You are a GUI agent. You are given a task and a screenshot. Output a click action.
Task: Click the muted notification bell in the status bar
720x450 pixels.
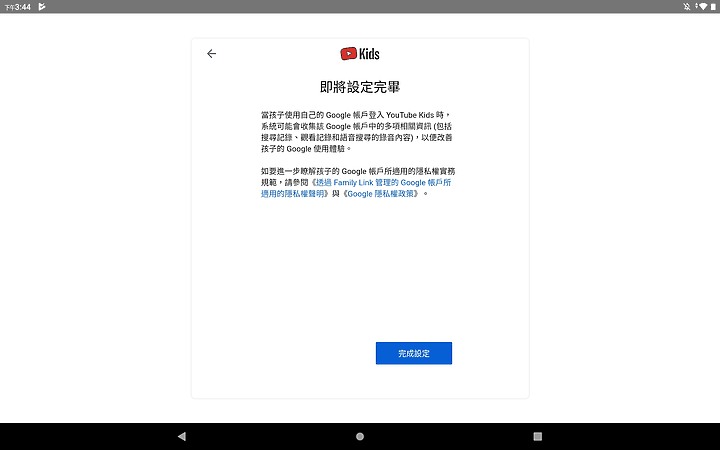point(686,6)
